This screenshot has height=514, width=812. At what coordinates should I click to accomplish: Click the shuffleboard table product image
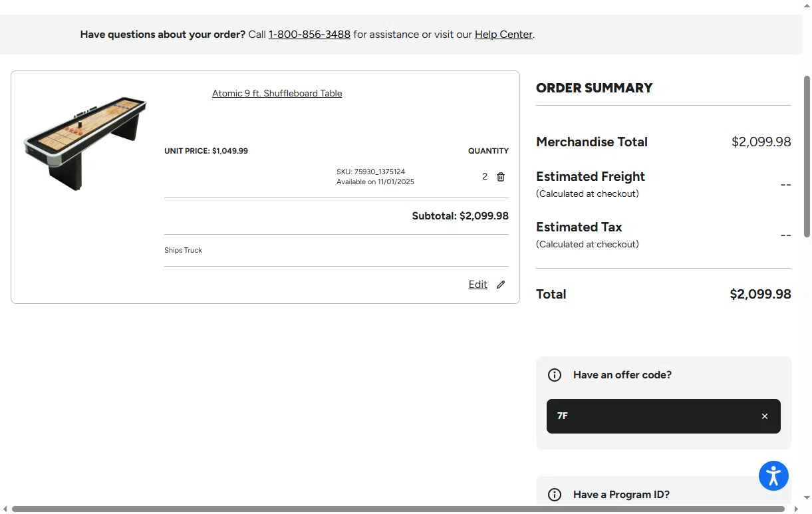(x=85, y=143)
